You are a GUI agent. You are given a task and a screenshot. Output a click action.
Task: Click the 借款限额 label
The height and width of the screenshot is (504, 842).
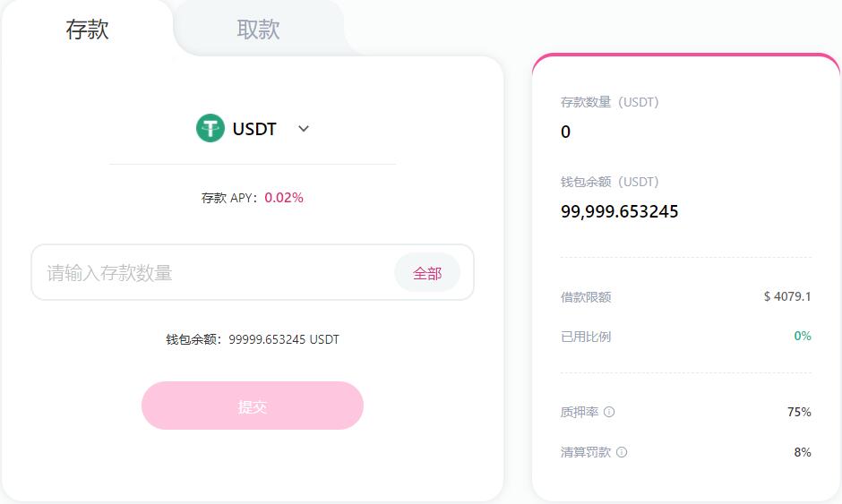(586, 297)
